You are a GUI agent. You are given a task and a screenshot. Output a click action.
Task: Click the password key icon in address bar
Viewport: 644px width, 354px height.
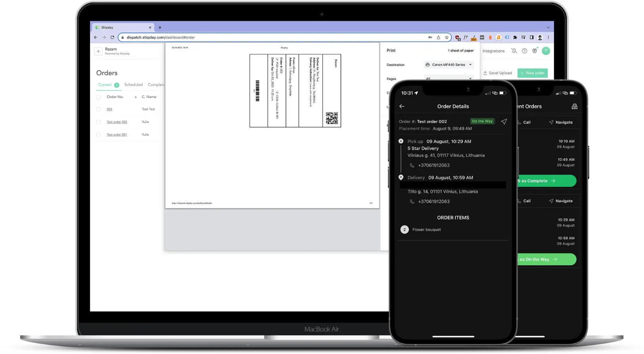430,37
